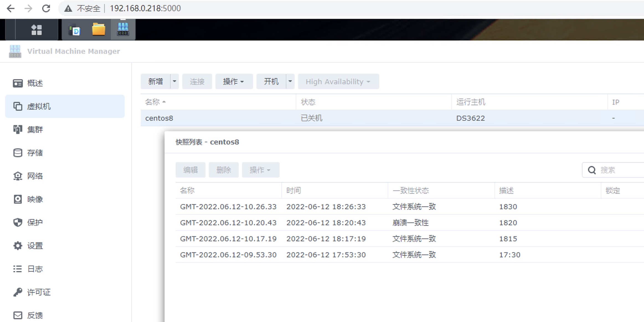Click time 2022-06-12 18:17:19 cell
This screenshot has height=322, width=644.
point(326,239)
